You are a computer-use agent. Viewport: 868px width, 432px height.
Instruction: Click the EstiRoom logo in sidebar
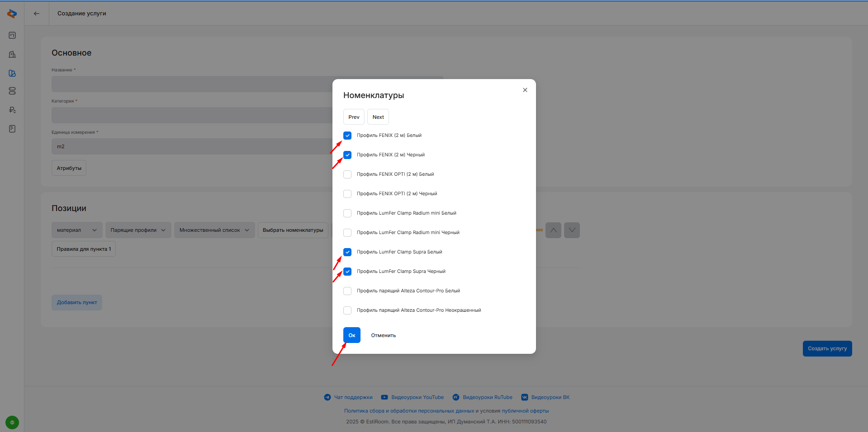[12, 14]
